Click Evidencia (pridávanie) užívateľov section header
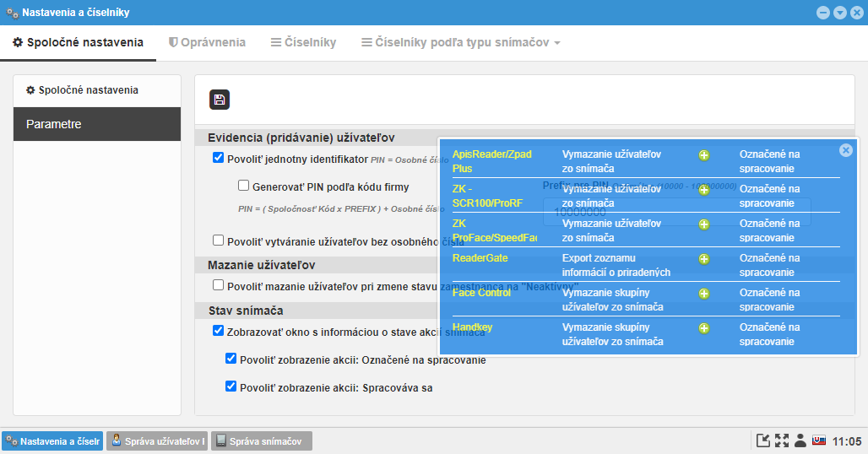This screenshot has width=868, height=454. click(301, 138)
